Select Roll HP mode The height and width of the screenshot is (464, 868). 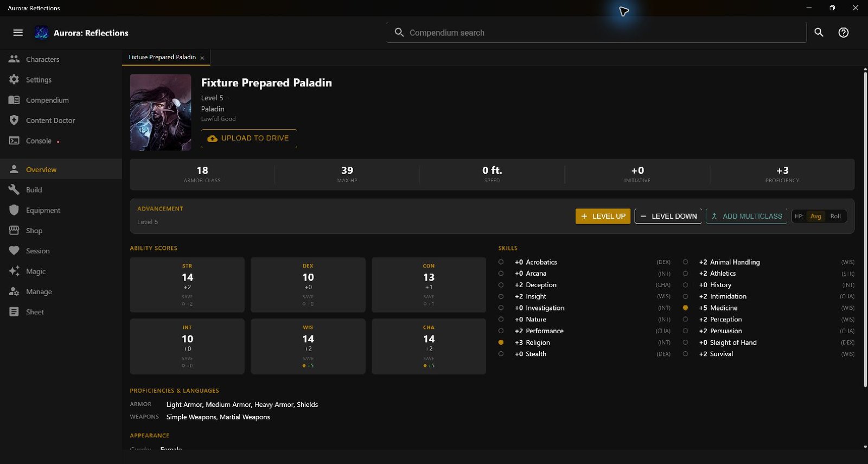click(835, 216)
